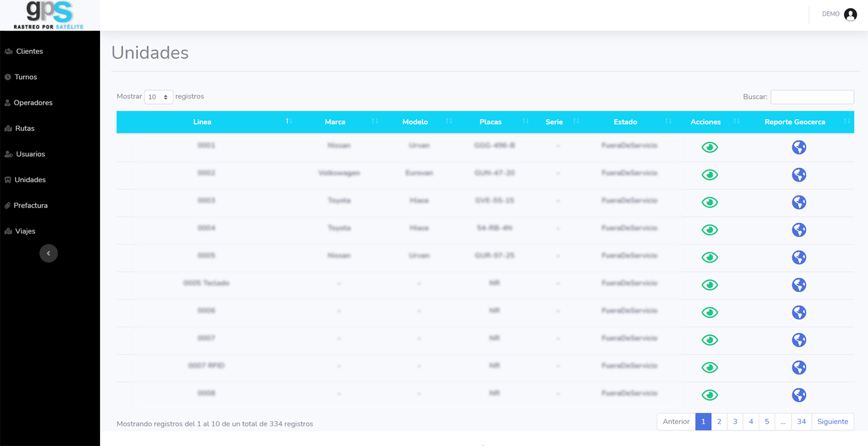Go to Prefactura in the sidebar
Screen dimensions: 868x446
point(30,205)
